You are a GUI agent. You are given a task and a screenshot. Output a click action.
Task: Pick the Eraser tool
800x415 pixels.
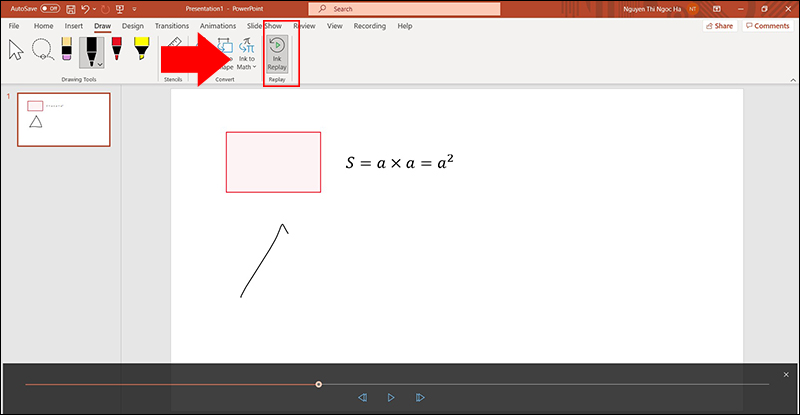coord(66,49)
